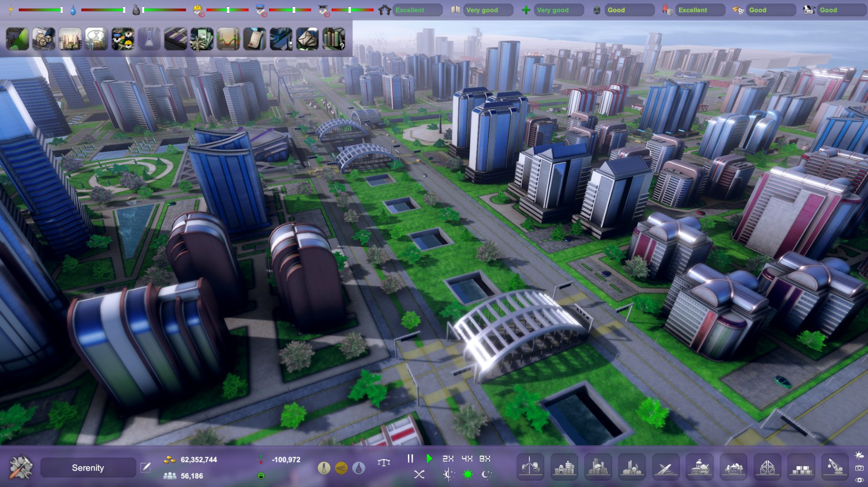Click the housing Excellent status

(417, 10)
